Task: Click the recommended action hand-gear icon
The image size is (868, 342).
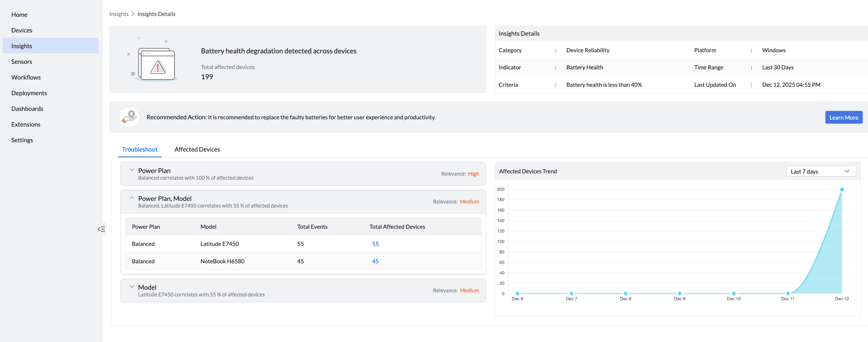Action: pyautogui.click(x=129, y=117)
